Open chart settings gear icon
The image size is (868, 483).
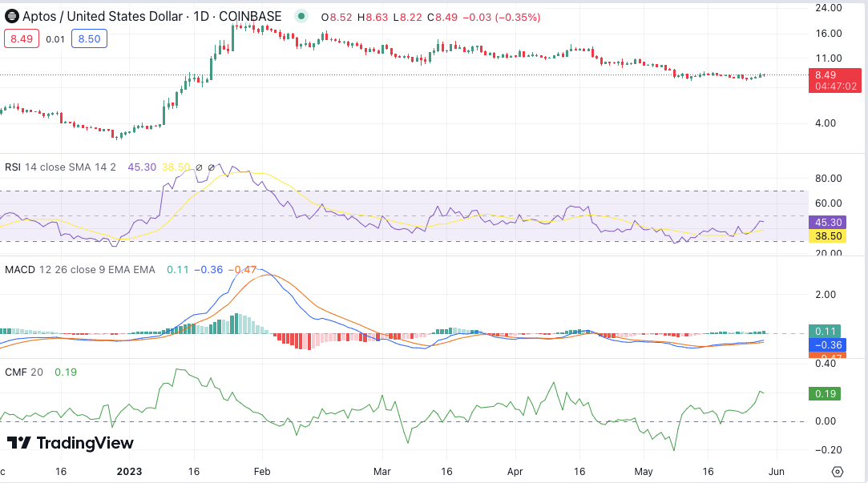click(x=838, y=471)
